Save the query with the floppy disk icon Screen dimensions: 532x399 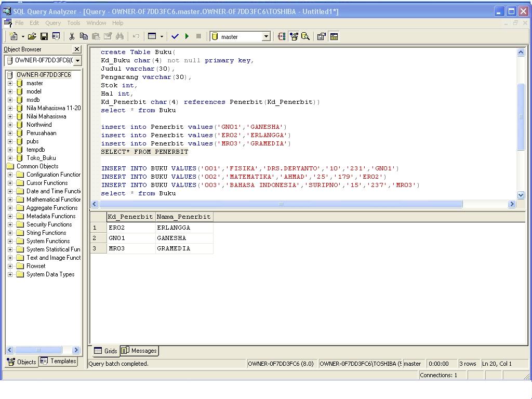tap(44, 36)
